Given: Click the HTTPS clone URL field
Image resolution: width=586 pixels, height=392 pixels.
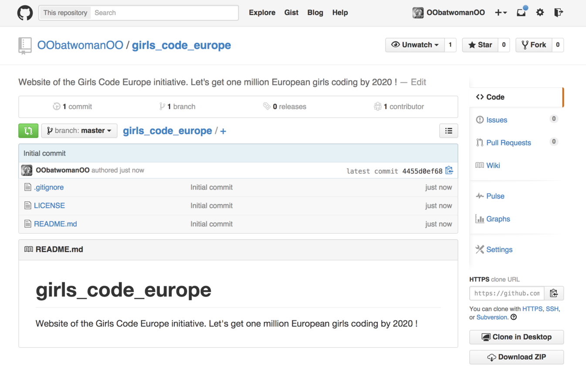Looking at the screenshot, I should 507,293.
